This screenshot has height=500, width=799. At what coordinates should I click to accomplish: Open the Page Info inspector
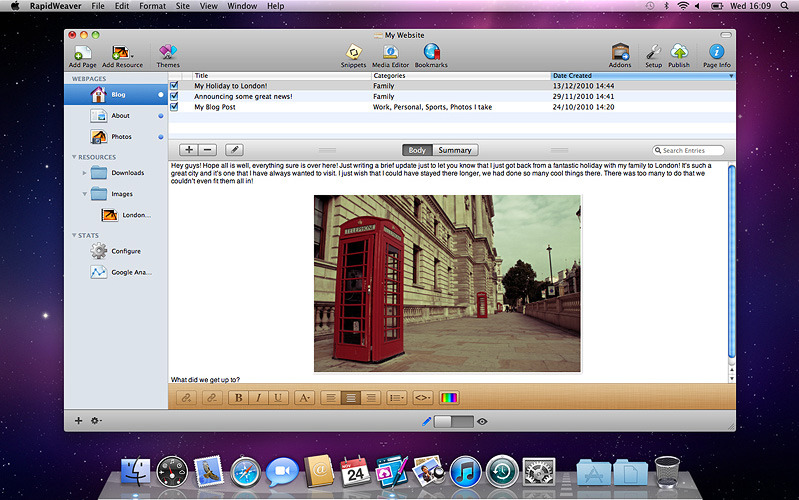click(716, 53)
